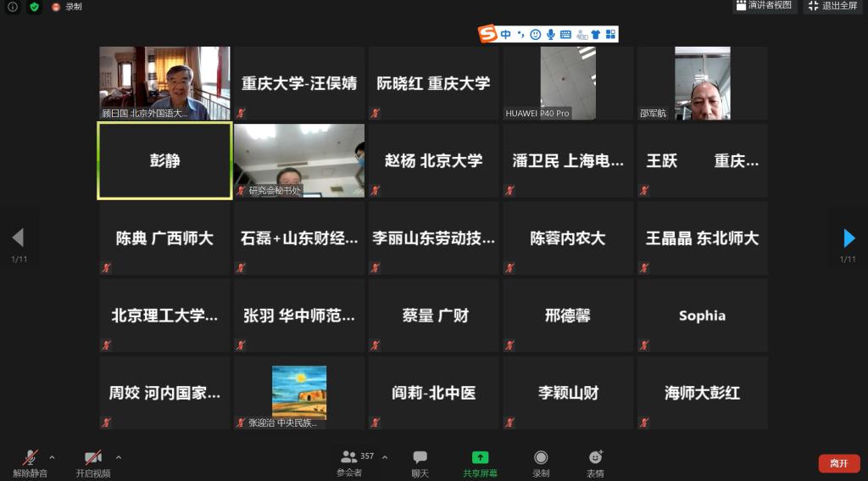Click Sogou voice input microphone icon
The width and height of the screenshot is (868, 481).
pos(550,35)
